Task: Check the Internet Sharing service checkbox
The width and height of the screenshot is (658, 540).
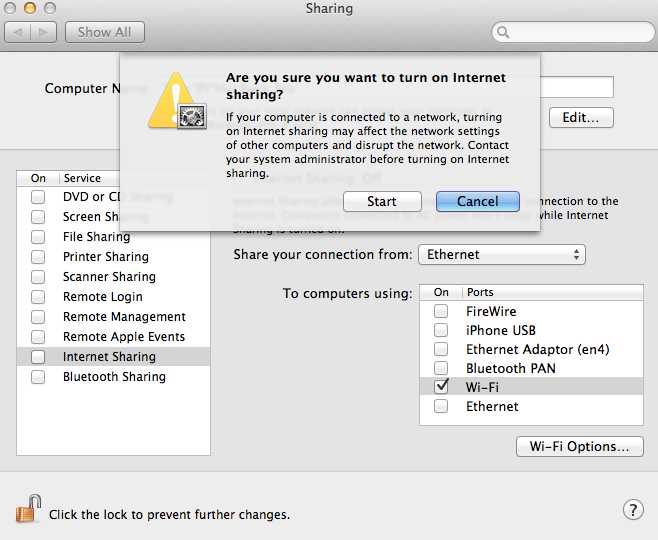Action: point(38,357)
